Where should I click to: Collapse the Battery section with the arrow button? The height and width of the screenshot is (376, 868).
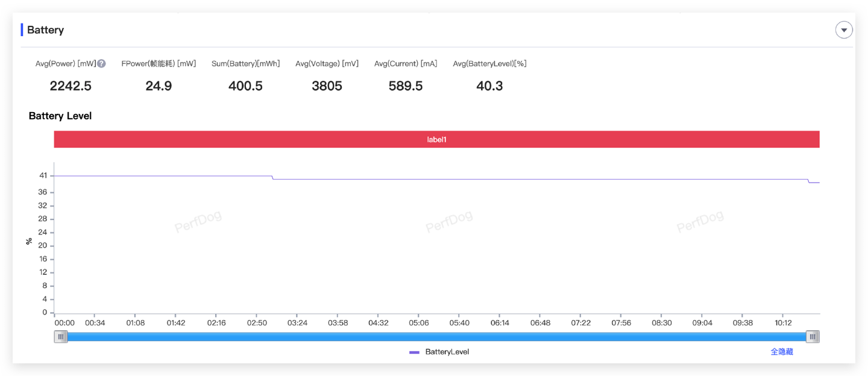click(x=843, y=30)
